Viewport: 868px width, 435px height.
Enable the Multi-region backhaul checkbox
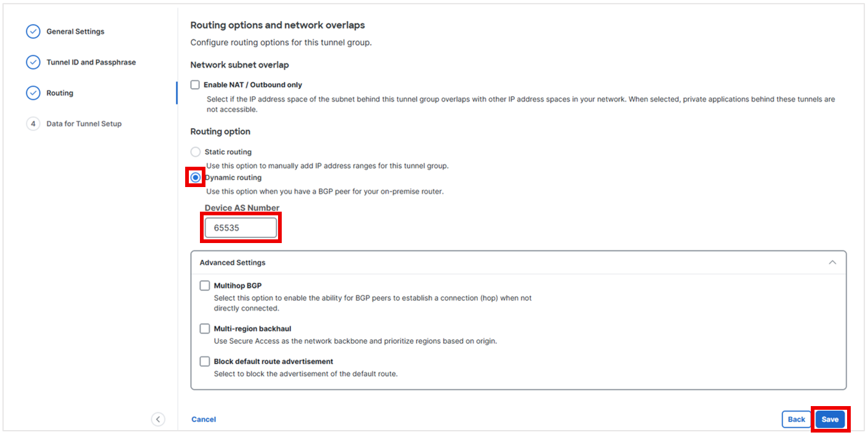click(205, 329)
